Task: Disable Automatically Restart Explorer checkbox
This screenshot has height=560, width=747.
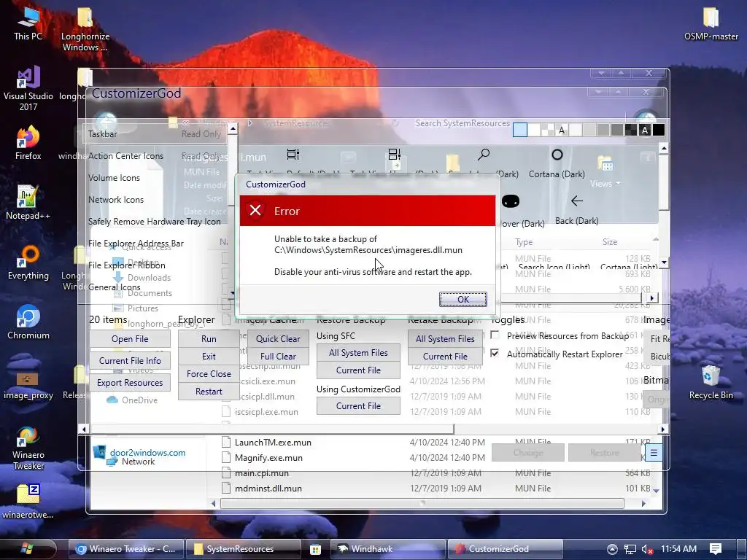Action: click(x=495, y=354)
